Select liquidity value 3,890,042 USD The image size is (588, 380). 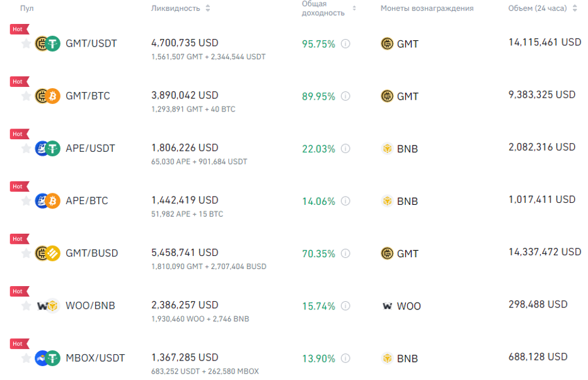(x=185, y=95)
